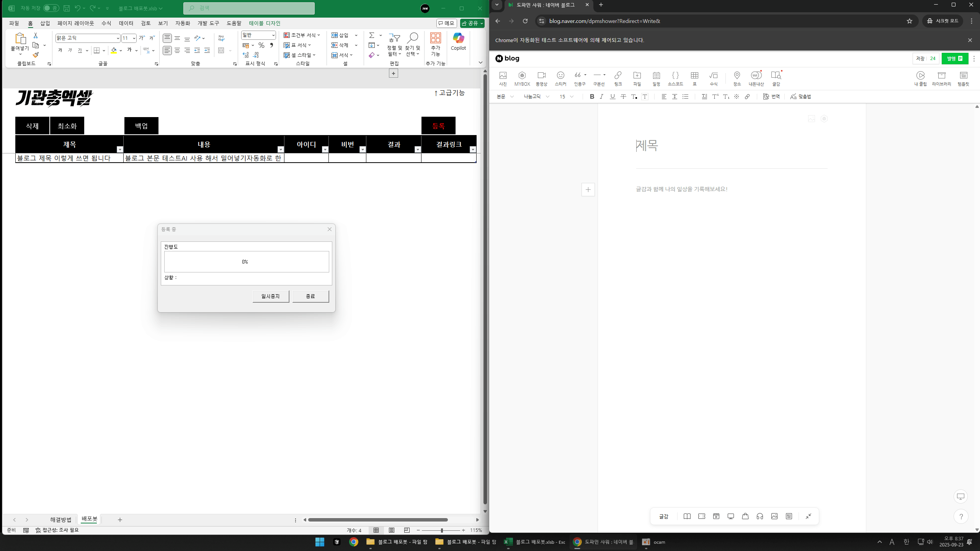980x551 pixels.
Task: Switch to the 해결방법 sheet tab
Action: [x=60, y=519]
